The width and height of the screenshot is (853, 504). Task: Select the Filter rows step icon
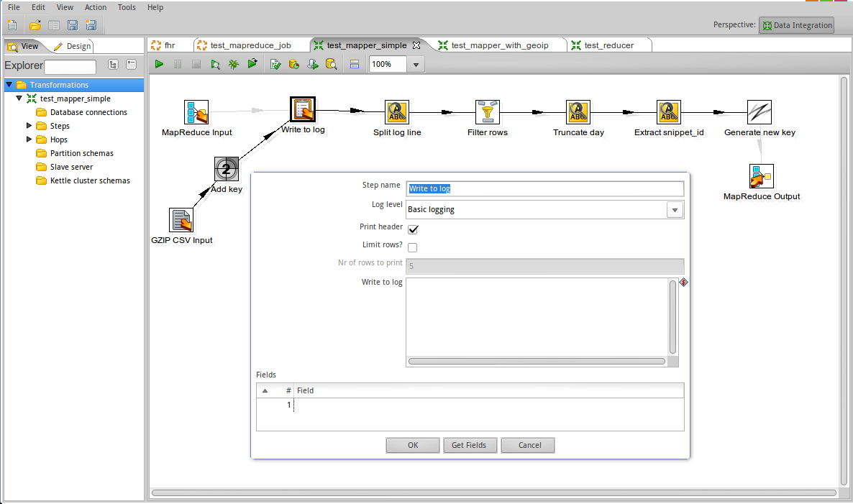[488, 112]
